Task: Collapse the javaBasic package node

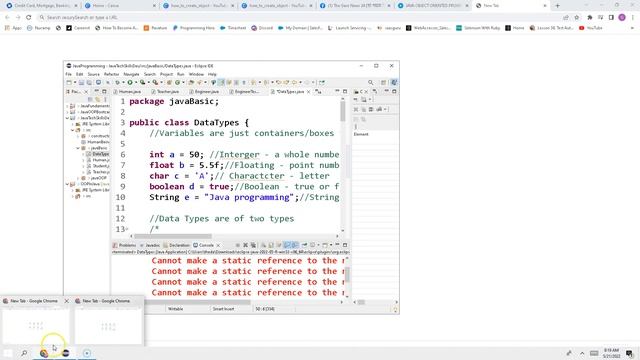Action: pyautogui.click(x=78, y=148)
